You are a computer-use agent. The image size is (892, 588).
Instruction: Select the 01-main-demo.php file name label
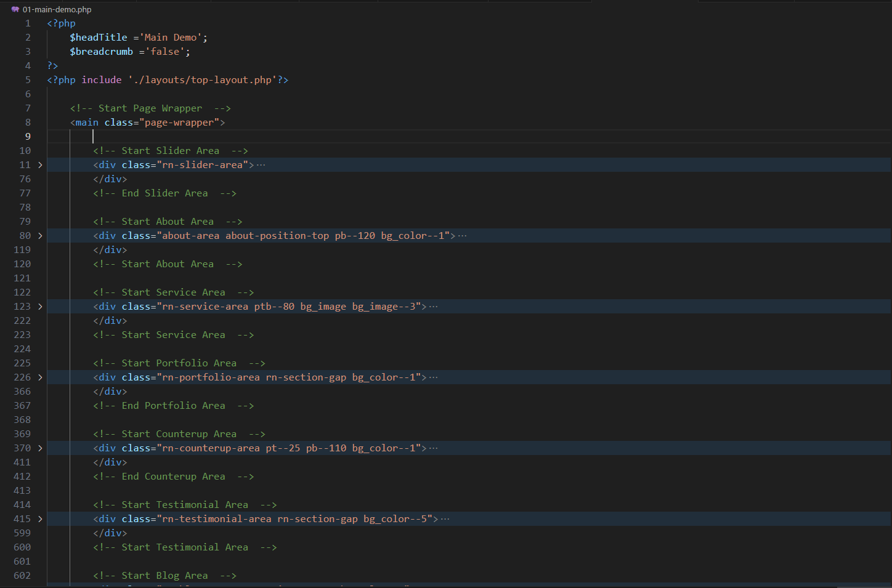tap(57, 9)
